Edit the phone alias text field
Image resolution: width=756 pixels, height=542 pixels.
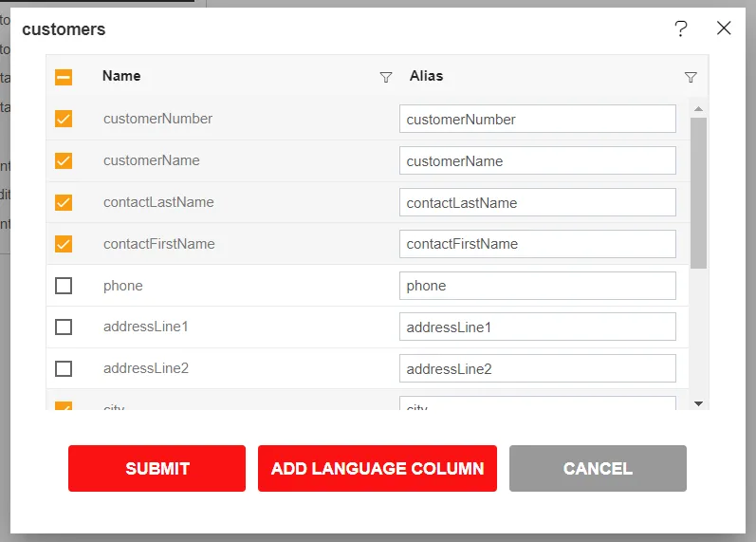537,286
